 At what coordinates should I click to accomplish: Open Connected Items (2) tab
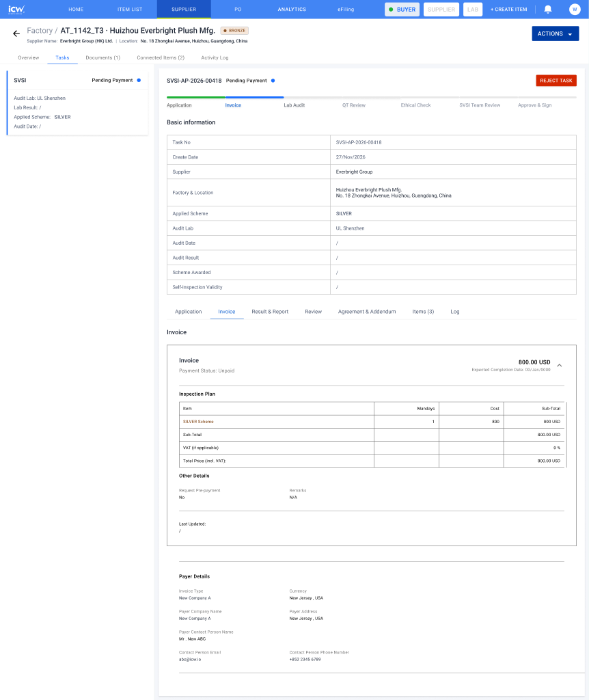pos(161,57)
